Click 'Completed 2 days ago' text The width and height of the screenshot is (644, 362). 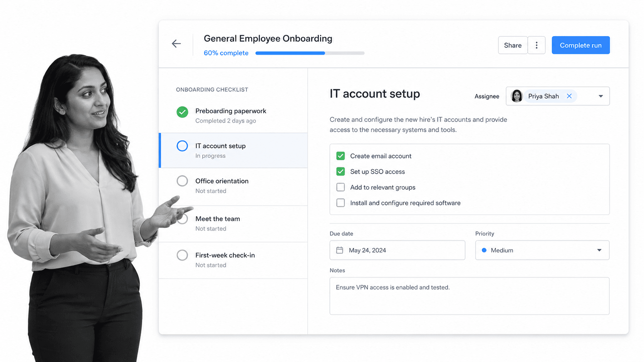[x=226, y=121]
